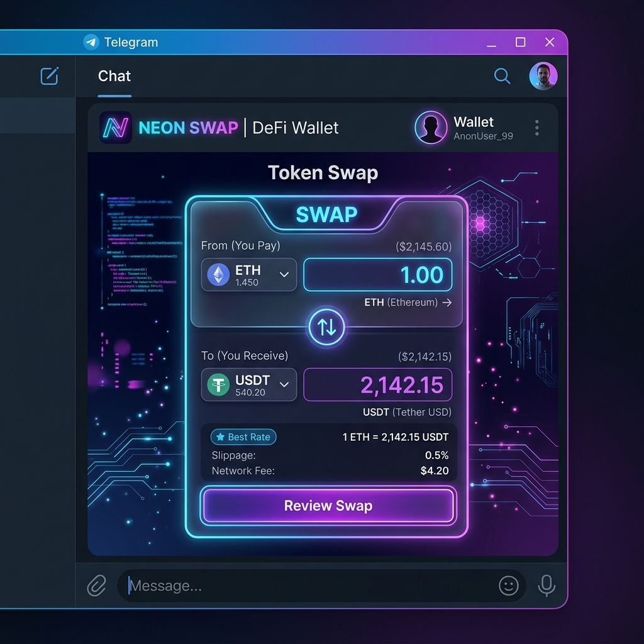Click the To (You Receive) label

click(245, 356)
